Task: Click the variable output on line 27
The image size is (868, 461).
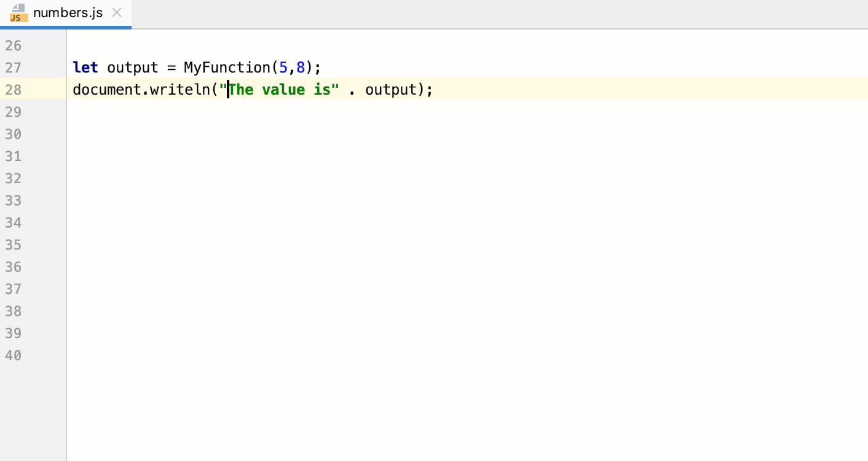Action: point(132,68)
